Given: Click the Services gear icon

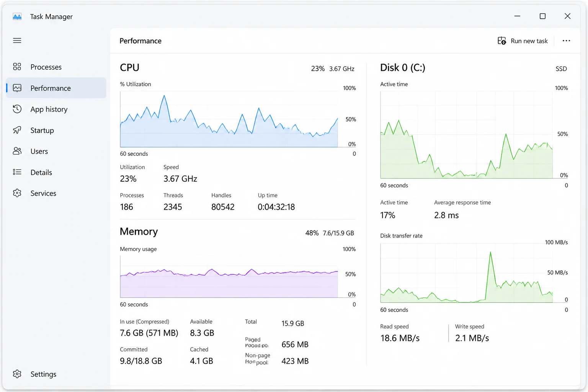Looking at the screenshot, I should [x=17, y=193].
